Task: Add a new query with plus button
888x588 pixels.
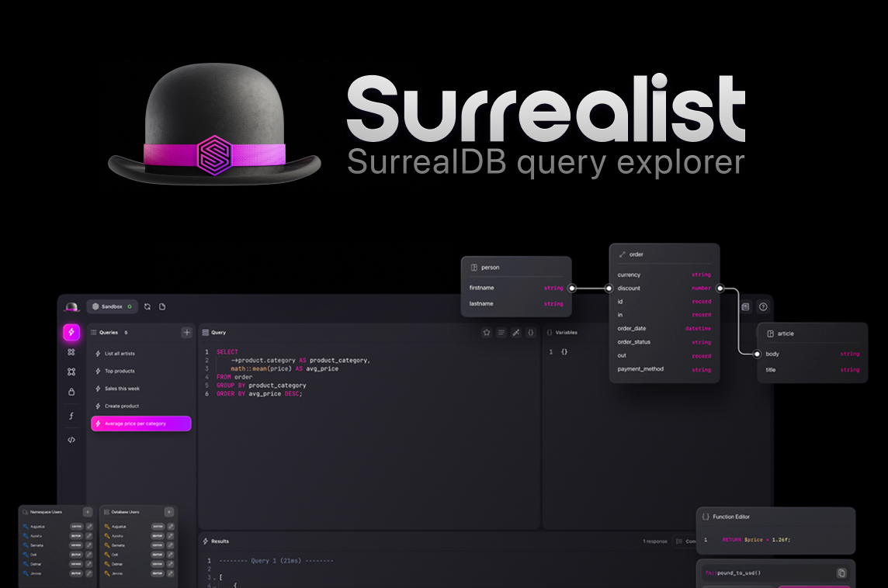Action: (187, 332)
